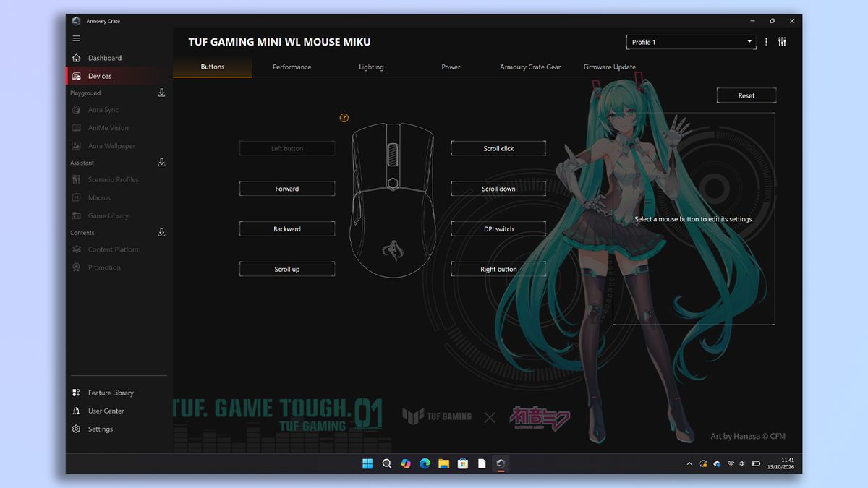The width and height of the screenshot is (868, 488).
Task: Select the Scroll click button
Action: coord(498,148)
